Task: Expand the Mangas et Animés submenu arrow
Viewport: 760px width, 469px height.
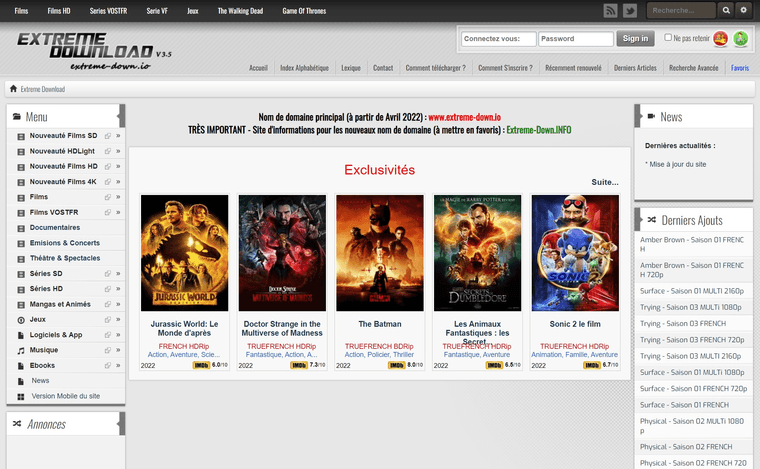Action: (118, 304)
